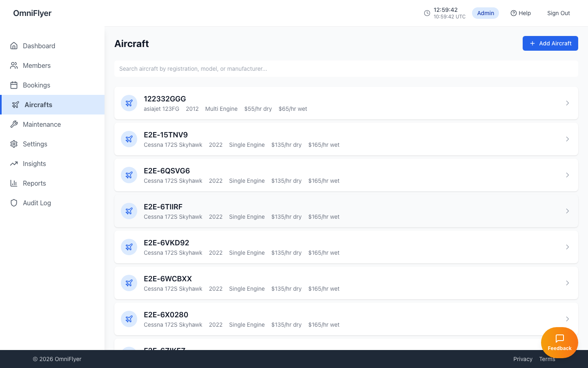Select Maintenance in the sidebar

[52, 124]
